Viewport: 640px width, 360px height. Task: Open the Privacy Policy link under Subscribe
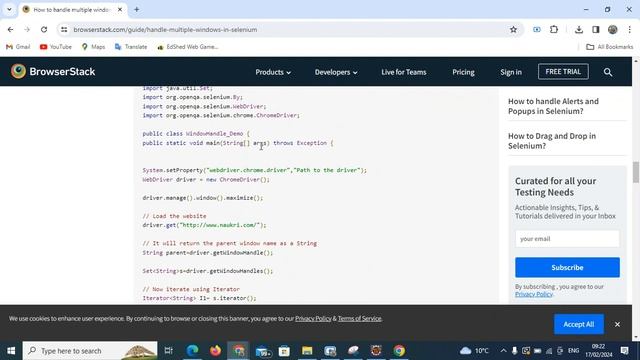click(533, 294)
